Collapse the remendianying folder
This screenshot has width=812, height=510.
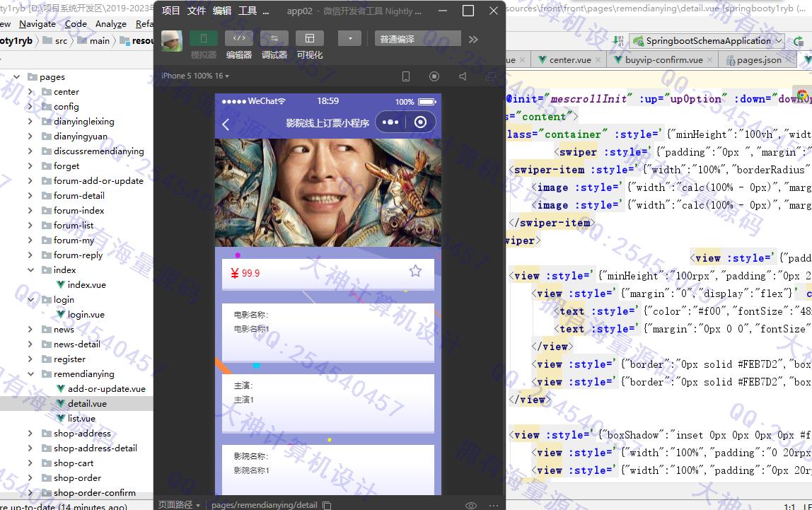click(x=30, y=373)
